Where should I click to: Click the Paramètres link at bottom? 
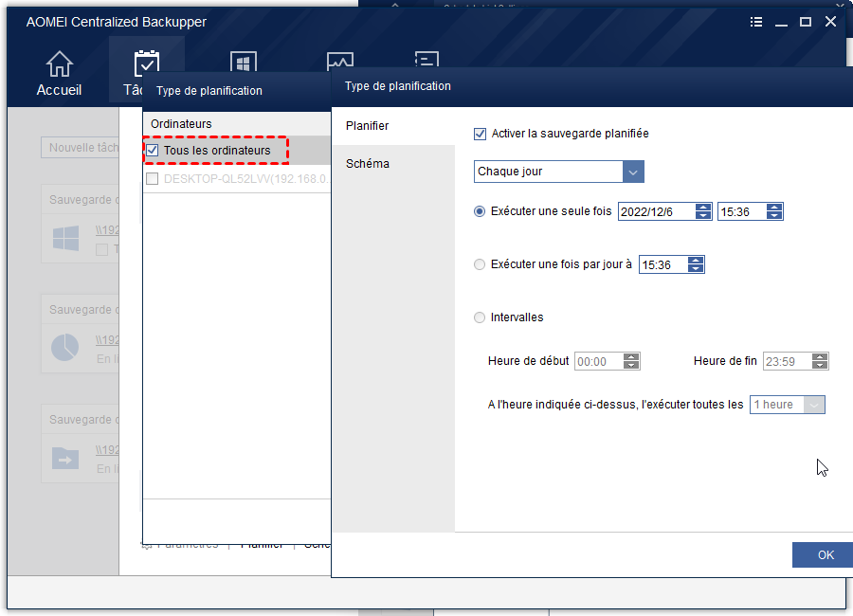tap(187, 544)
